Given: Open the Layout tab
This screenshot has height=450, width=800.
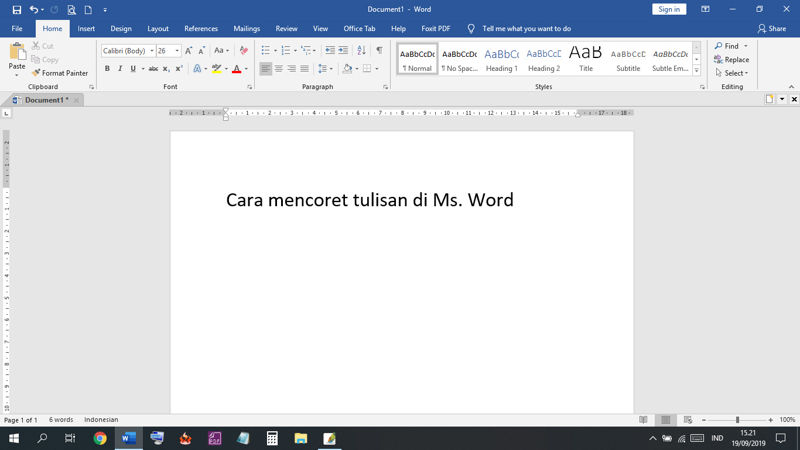Looking at the screenshot, I should [158, 29].
